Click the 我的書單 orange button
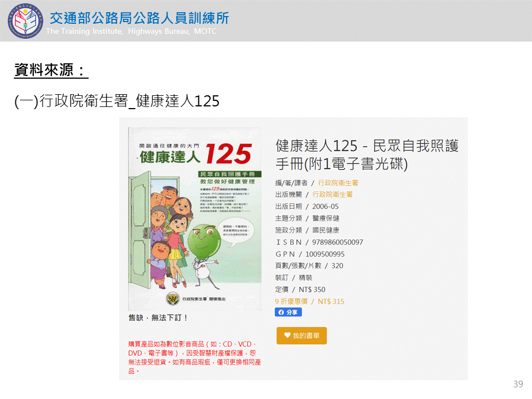The image size is (532, 399). [301, 336]
